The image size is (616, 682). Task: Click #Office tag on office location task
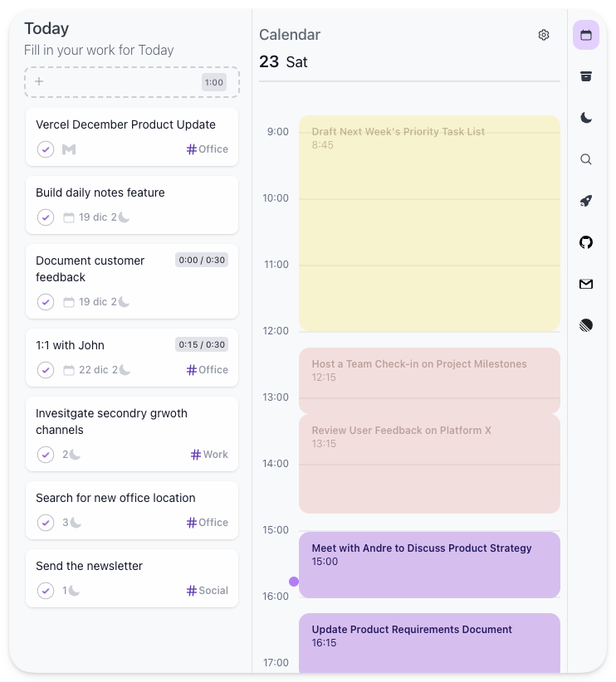click(x=208, y=523)
